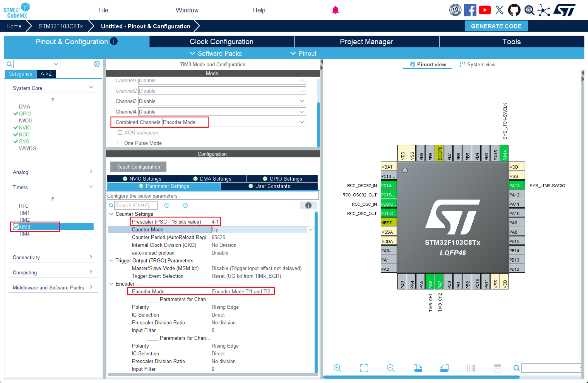Click the parameter search input field
Screen dimensions: 588x383
(136, 205)
